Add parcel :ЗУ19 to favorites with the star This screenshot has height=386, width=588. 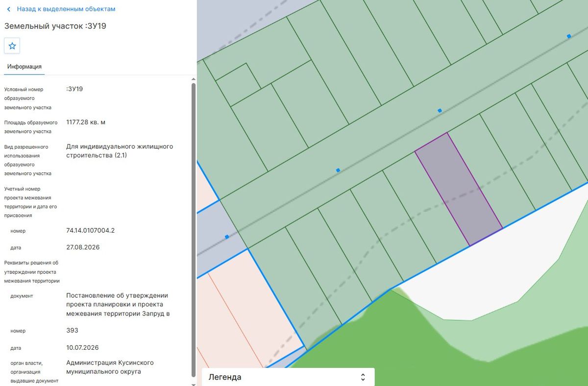pos(12,46)
